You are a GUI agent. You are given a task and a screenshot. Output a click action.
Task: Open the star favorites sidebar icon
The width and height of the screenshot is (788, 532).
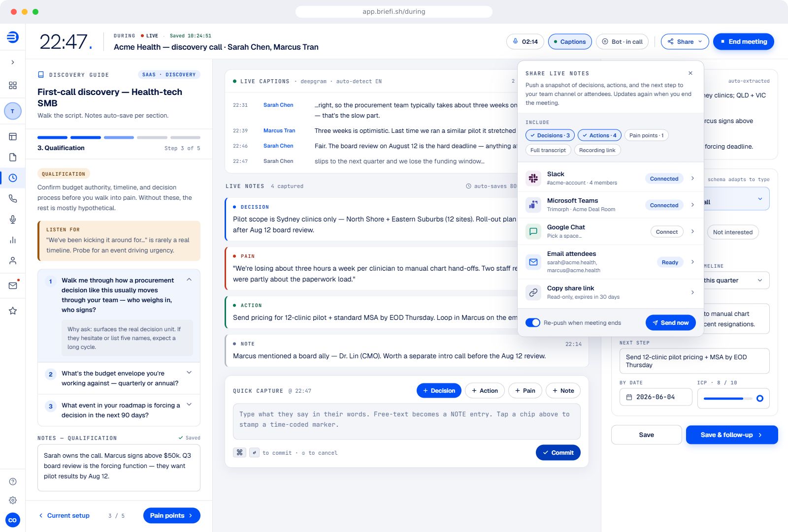click(x=13, y=311)
